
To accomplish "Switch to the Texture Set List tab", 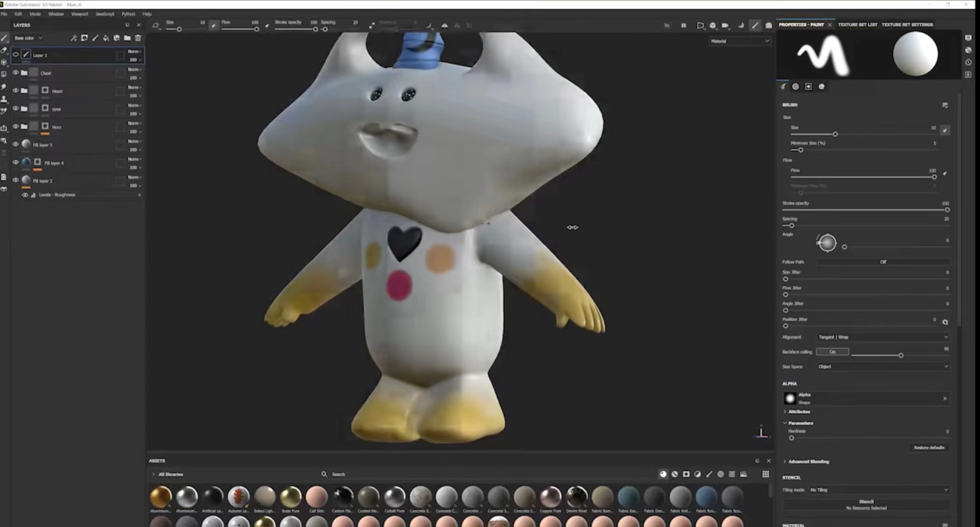I will [857, 25].
